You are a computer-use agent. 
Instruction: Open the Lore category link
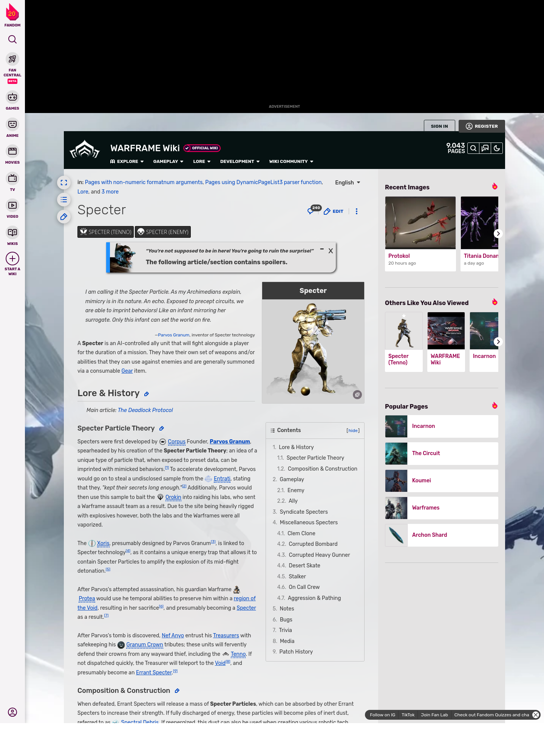click(x=83, y=192)
